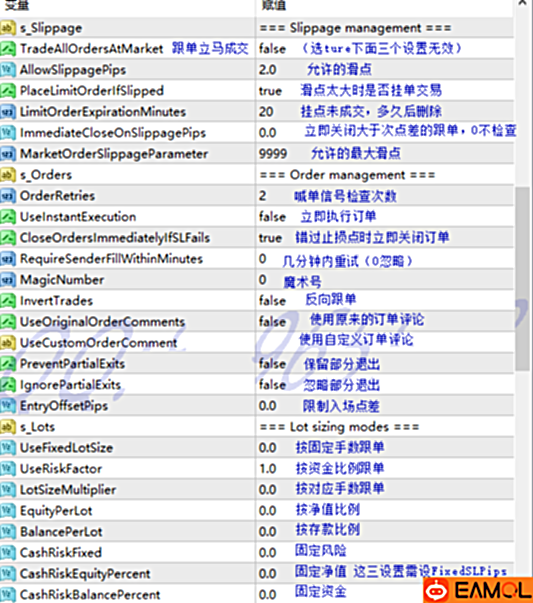Click the EAMOL logo in the corner

click(x=478, y=590)
